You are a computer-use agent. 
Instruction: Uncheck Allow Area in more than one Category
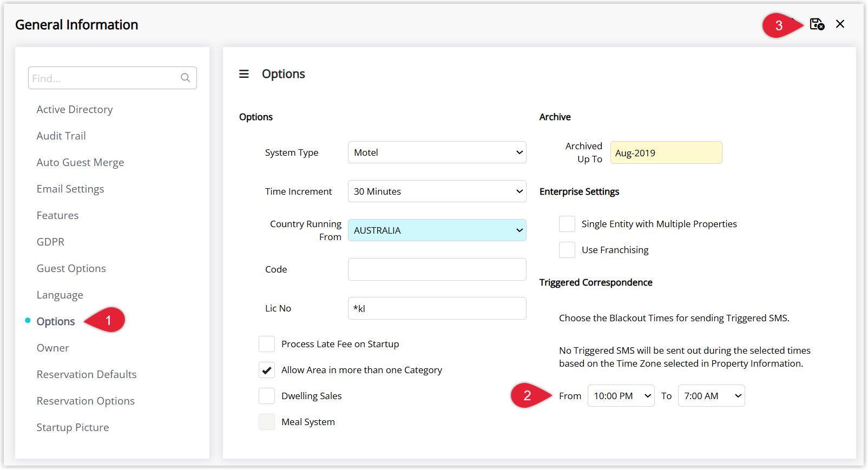coord(267,370)
